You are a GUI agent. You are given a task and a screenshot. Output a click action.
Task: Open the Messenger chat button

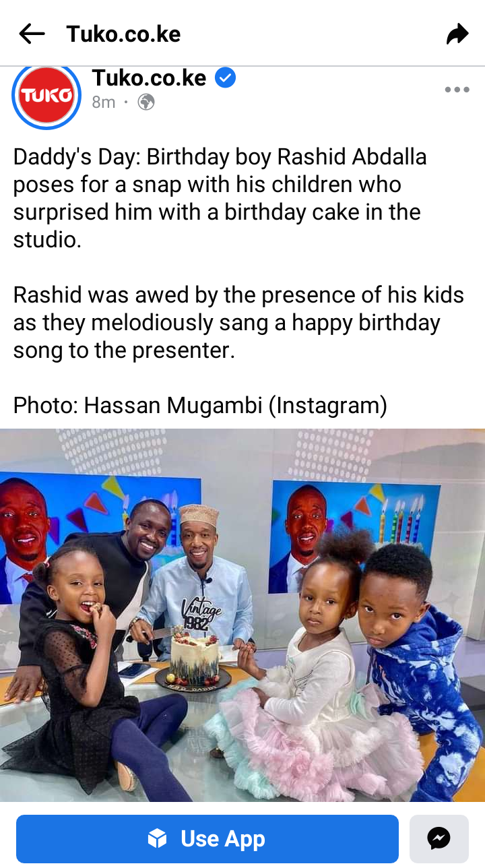439,838
